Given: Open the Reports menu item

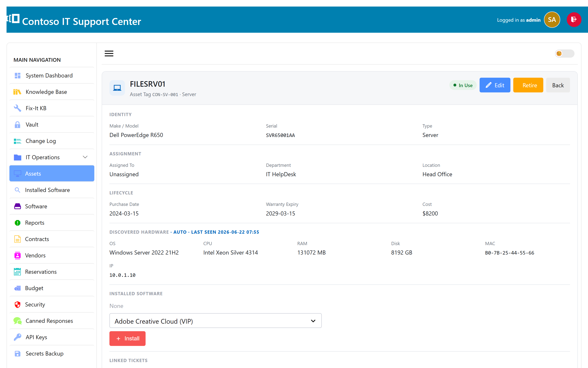Looking at the screenshot, I should [x=52, y=223].
